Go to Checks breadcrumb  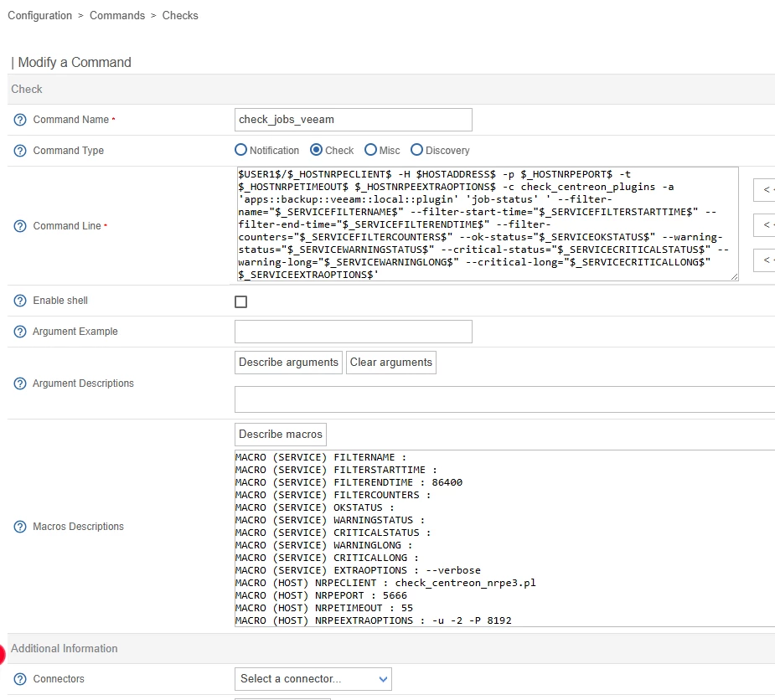180,16
